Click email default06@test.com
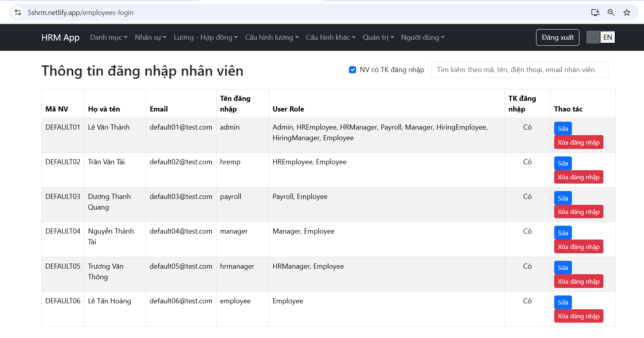Image resolution: width=644 pixels, height=338 pixels. coord(181,301)
